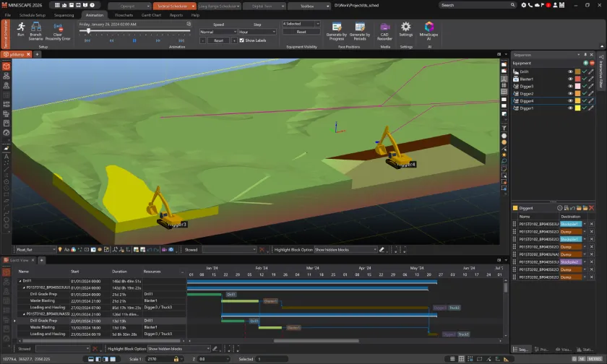This screenshot has width=607, height=364.
Task: Pause the animation playback
Action: pos(134,40)
